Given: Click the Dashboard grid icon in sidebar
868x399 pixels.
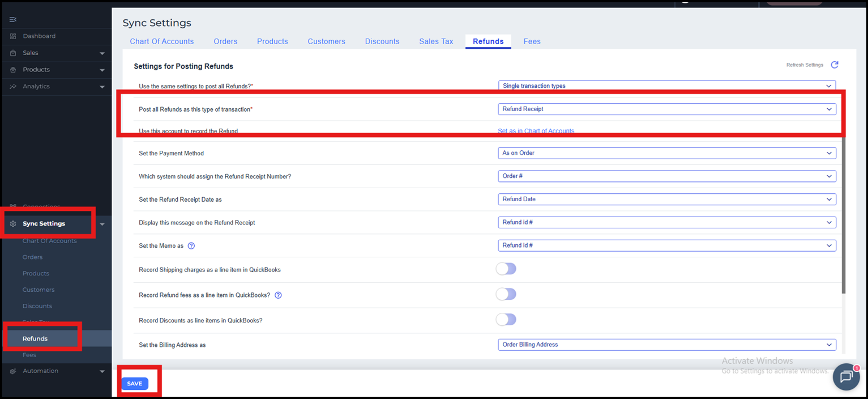Looking at the screenshot, I should [13, 36].
